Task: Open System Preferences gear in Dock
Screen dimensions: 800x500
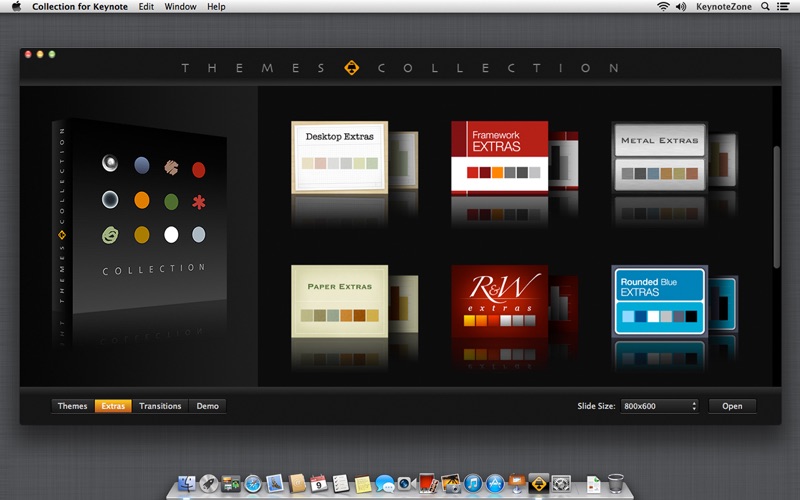Action: pos(561,483)
